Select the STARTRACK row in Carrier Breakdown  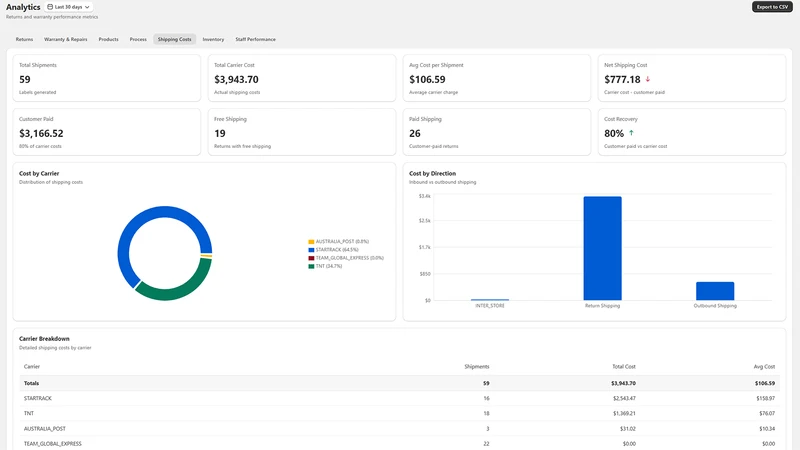(x=399, y=398)
